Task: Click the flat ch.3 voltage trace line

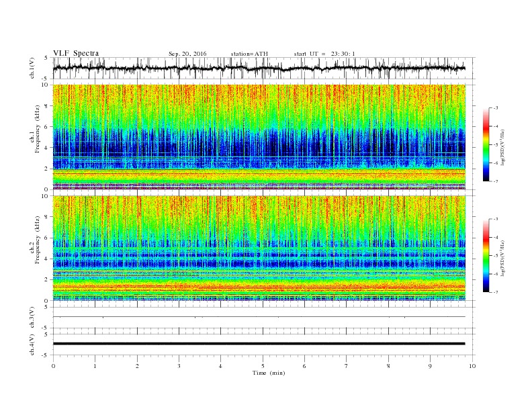Action: [259, 317]
